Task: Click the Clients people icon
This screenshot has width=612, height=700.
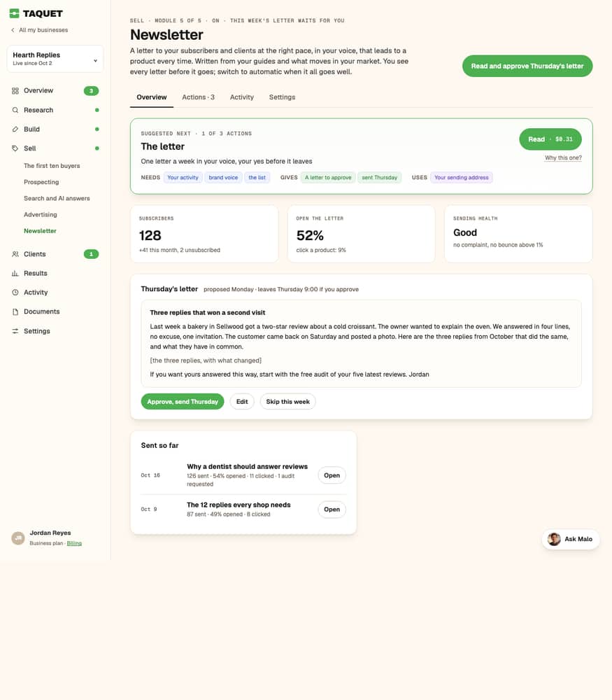Action: click(15, 254)
